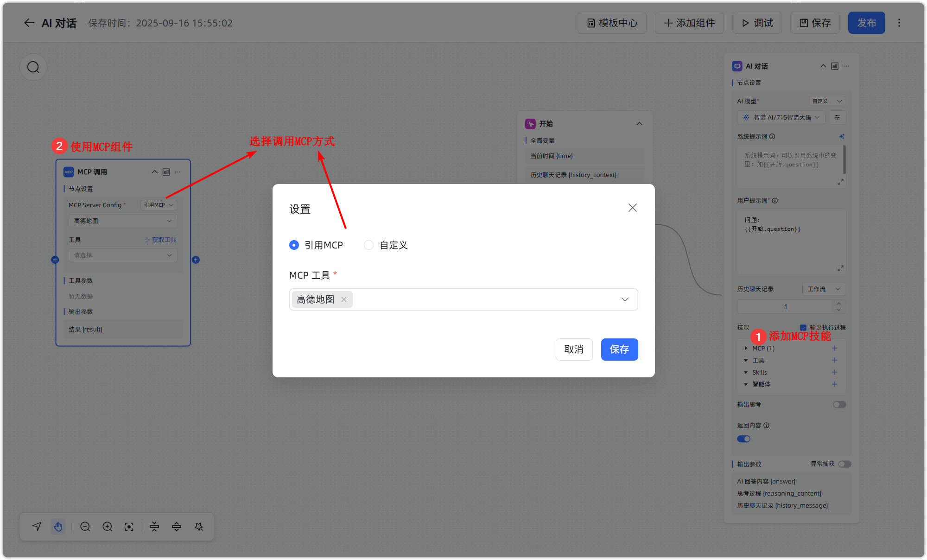Add a 智能体 skill with plus icon

tap(834, 384)
